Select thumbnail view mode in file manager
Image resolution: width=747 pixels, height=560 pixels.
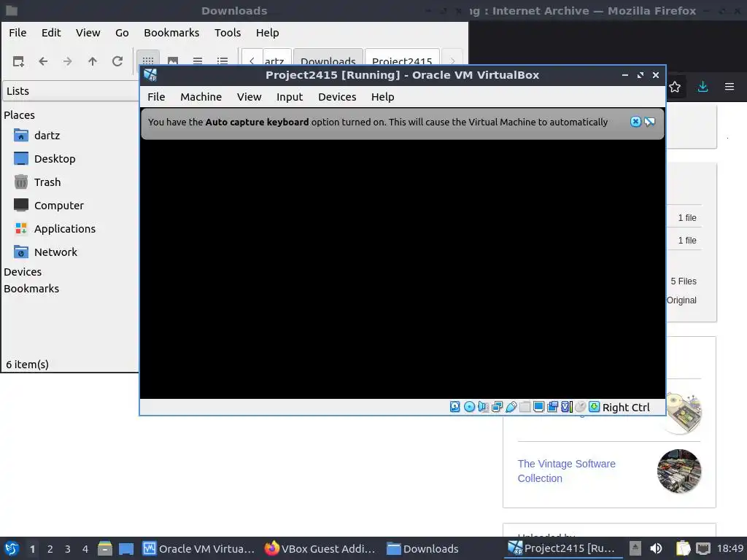tap(172, 61)
